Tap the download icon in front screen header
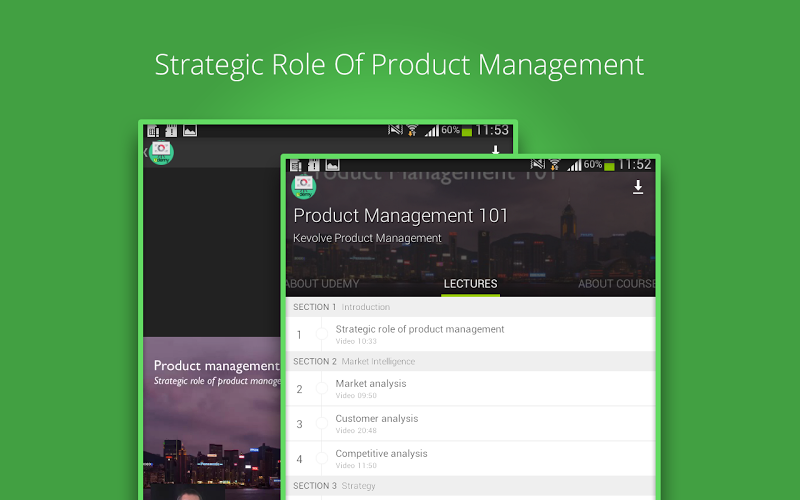The image size is (800, 500). 638,187
